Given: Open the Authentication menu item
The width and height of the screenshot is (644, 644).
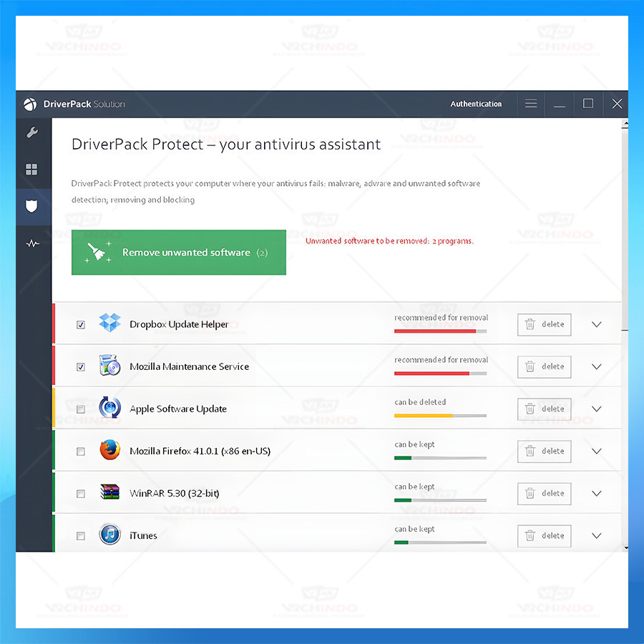Looking at the screenshot, I should pos(476,104).
